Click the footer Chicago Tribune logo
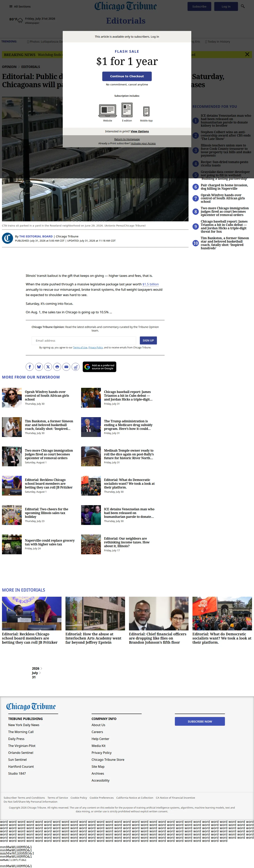The image size is (254, 868). tap(31, 707)
